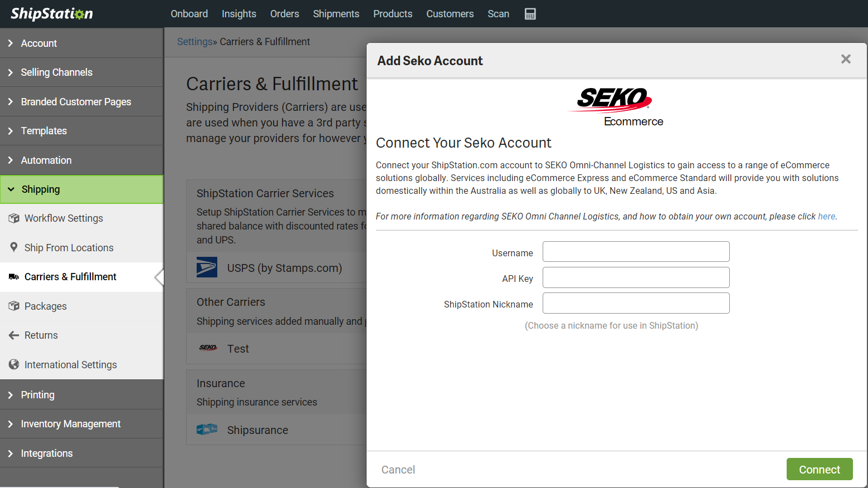The image size is (868, 488).
Task: Click the Ship From Locations pin icon
Action: 14,247
